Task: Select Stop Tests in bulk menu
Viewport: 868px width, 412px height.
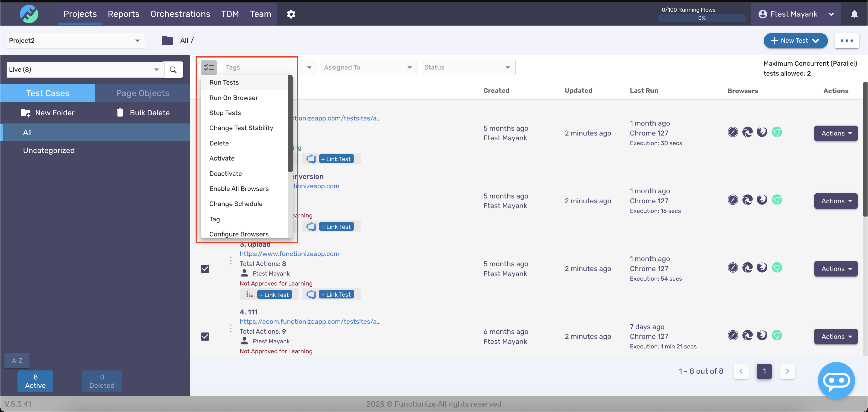Action: click(244, 113)
